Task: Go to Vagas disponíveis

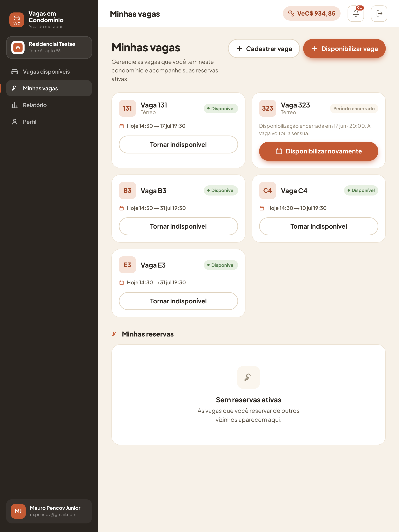Action: pos(49,72)
